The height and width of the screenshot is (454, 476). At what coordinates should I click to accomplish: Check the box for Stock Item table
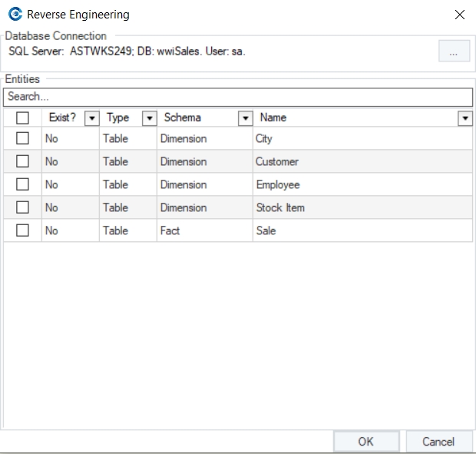[22, 207]
